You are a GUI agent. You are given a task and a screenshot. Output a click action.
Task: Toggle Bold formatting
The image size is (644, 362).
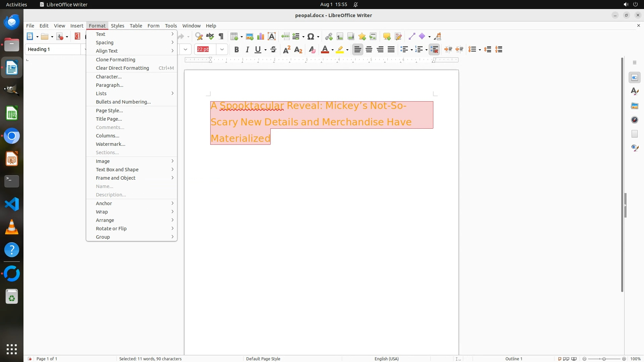(x=236, y=50)
